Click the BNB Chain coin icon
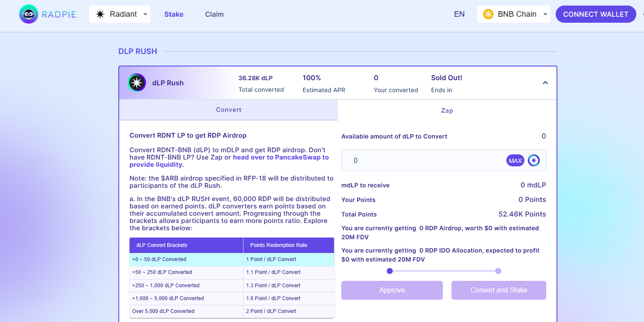Viewport: 644px width, 322px height. tap(488, 14)
